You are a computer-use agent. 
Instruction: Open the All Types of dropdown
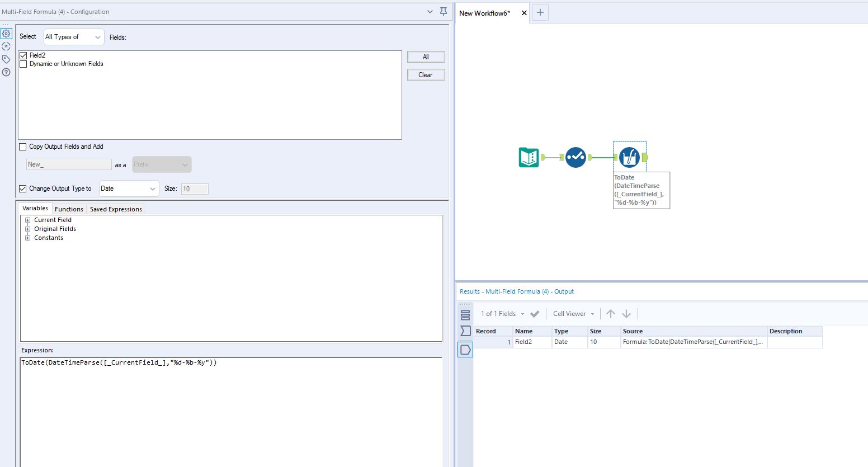point(73,37)
